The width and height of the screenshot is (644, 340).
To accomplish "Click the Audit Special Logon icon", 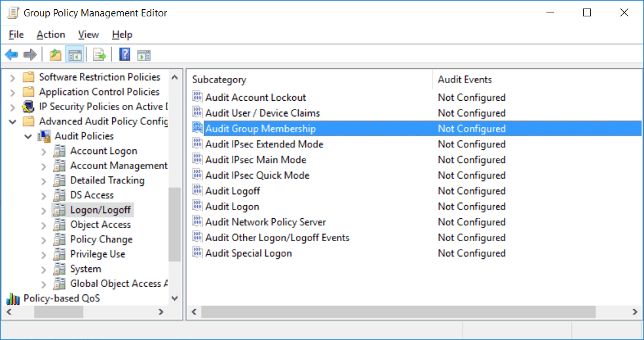I will pos(198,253).
